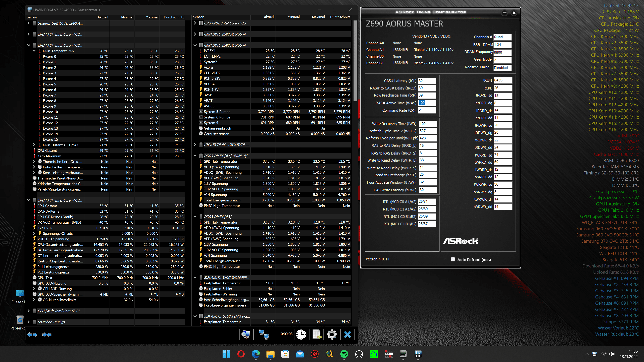Expand the Kern-Distanz zu TjMAX row
The image size is (644, 362).
point(34,145)
